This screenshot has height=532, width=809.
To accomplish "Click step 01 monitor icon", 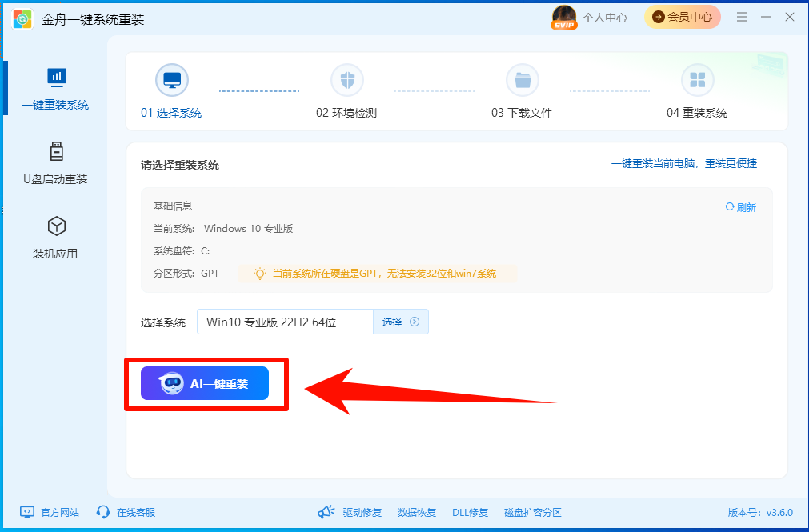I will tap(172, 80).
